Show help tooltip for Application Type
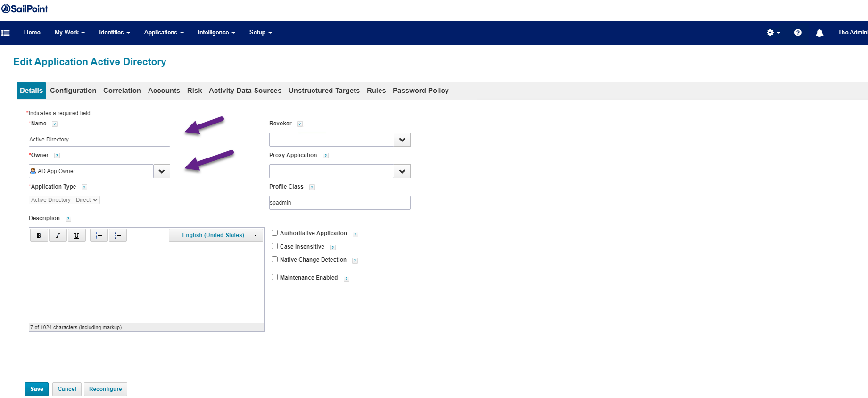The image size is (868, 398). coord(84,187)
